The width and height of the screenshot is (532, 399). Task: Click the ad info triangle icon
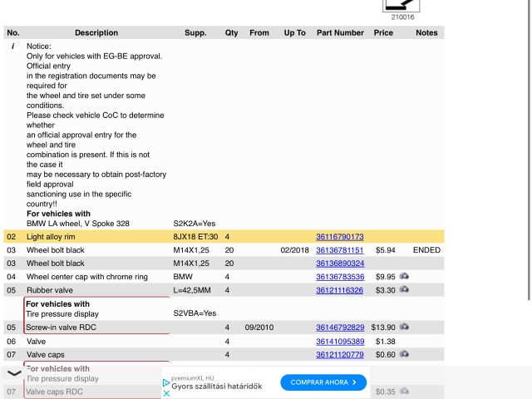[x=166, y=382]
